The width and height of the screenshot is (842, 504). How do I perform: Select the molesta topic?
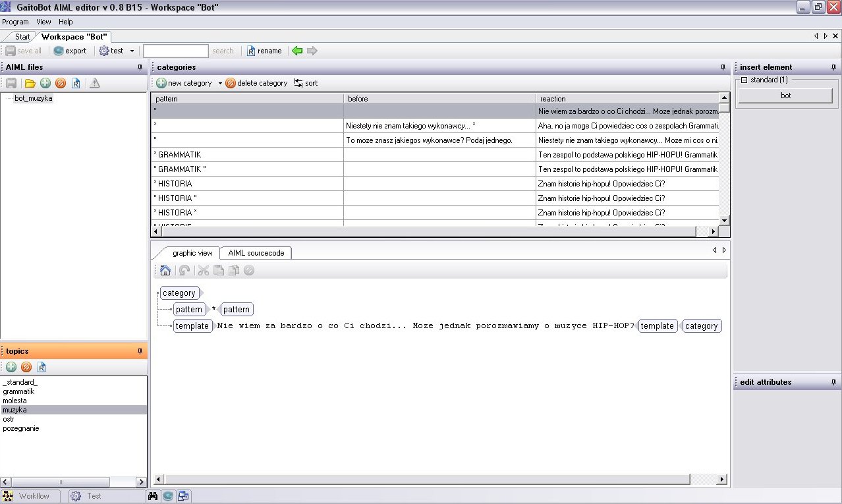73,401
